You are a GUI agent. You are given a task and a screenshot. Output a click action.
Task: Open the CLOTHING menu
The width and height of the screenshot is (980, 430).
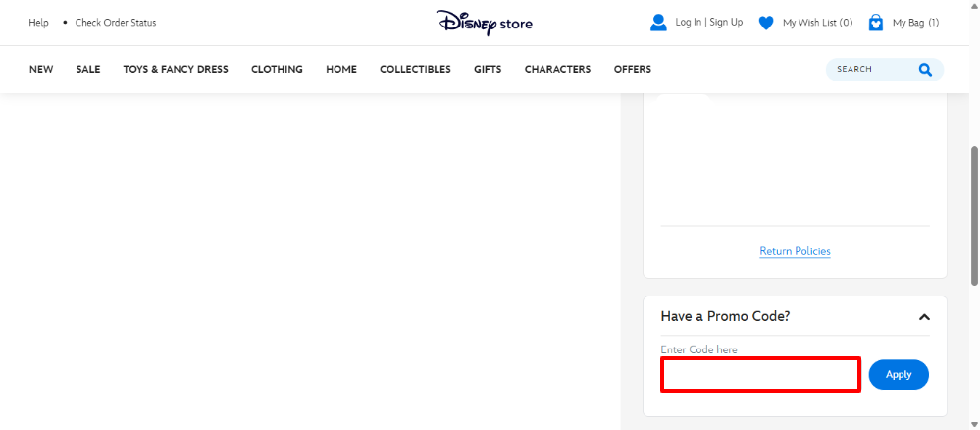[x=277, y=70]
